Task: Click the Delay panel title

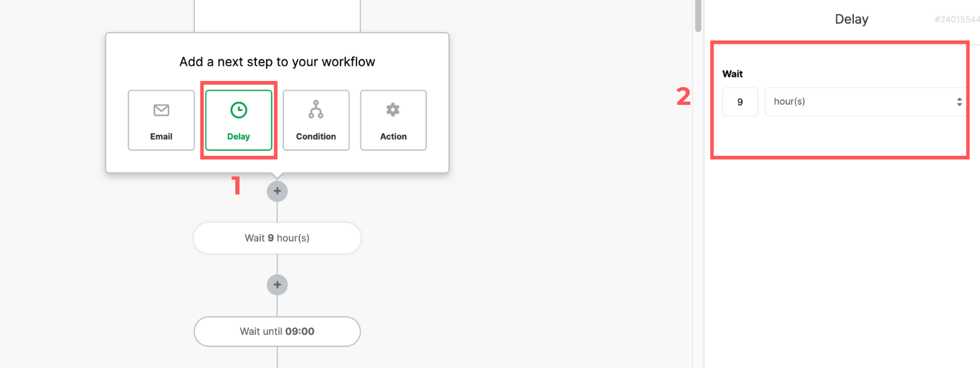Action: (851, 19)
